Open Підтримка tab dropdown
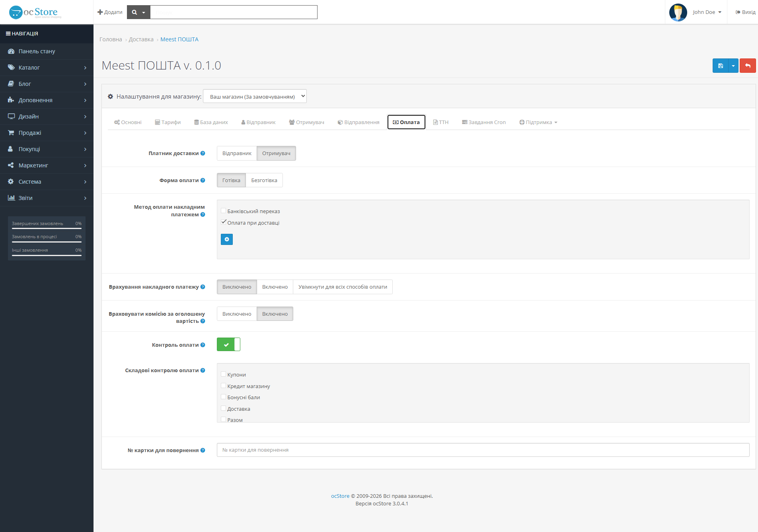This screenshot has height=532, width=758. point(538,122)
